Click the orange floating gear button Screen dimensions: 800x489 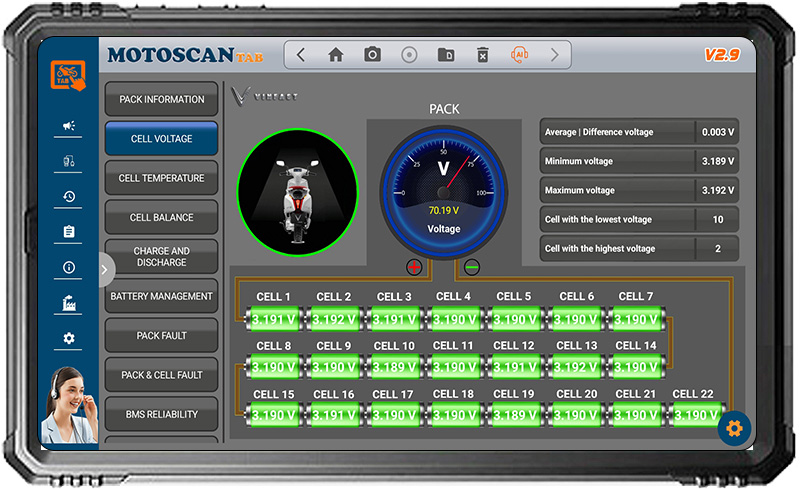coord(734,428)
